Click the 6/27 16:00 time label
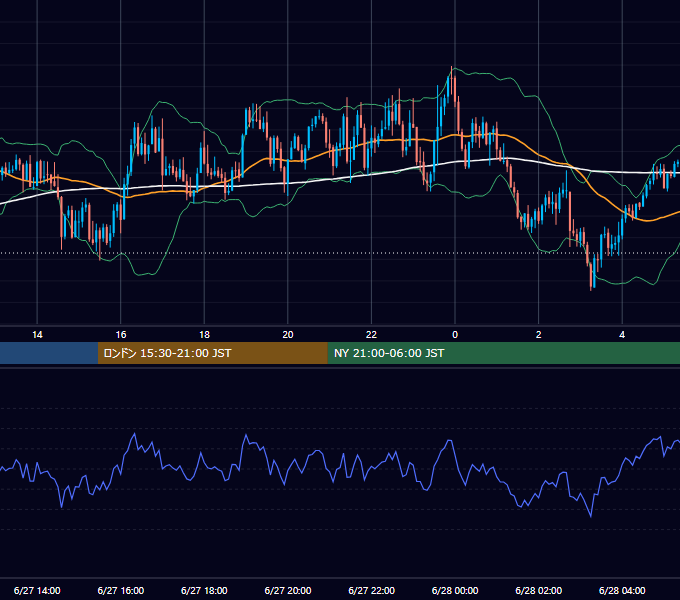The width and height of the screenshot is (680, 600). tap(121, 590)
